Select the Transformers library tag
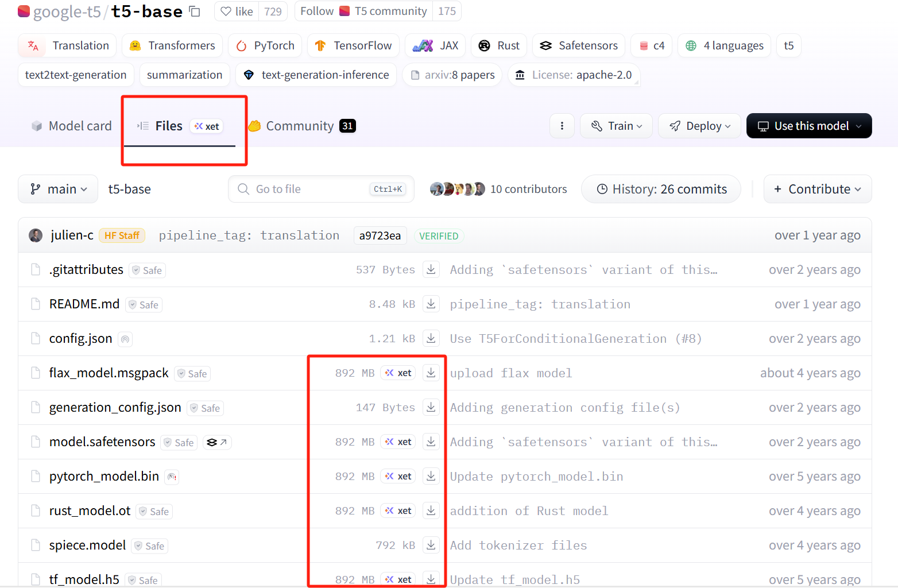Viewport: 898px width, 588px height. [x=172, y=45]
